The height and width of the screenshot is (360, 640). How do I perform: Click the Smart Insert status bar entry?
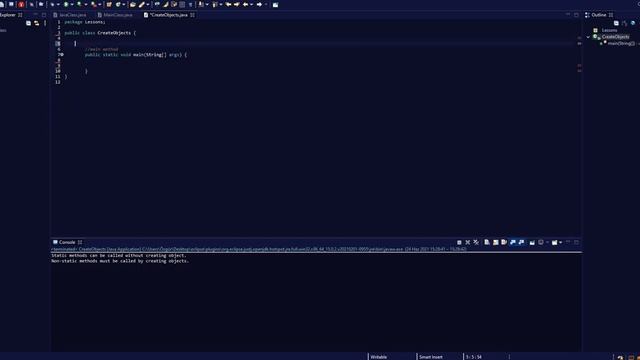tap(431, 357)
